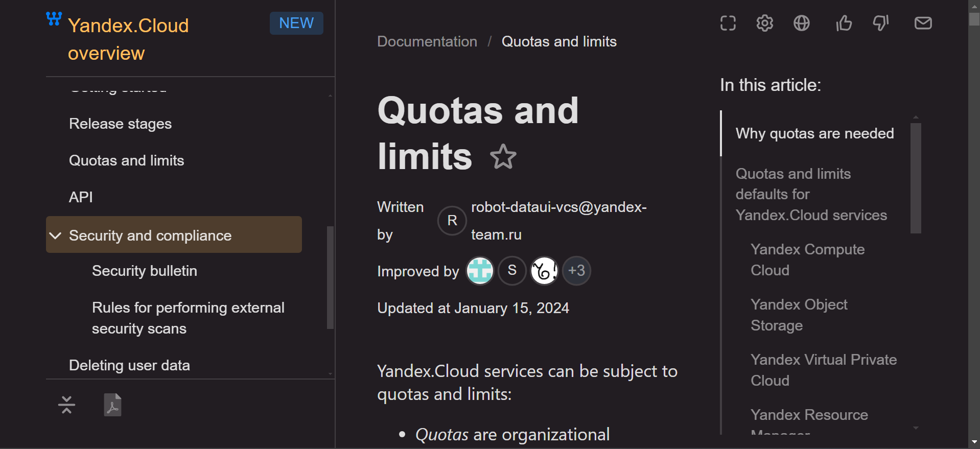
Task: Open Security bulletin page
Action: [x=145, y=271]
